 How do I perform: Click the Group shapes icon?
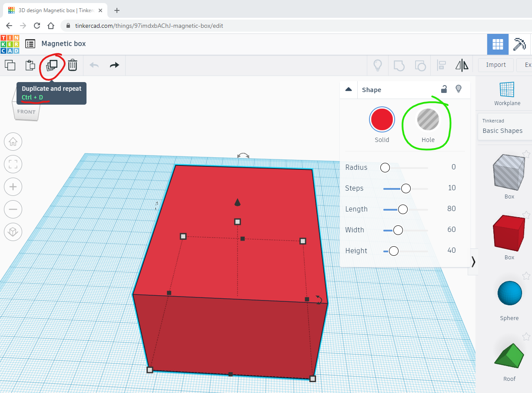[x=399, y=65]
